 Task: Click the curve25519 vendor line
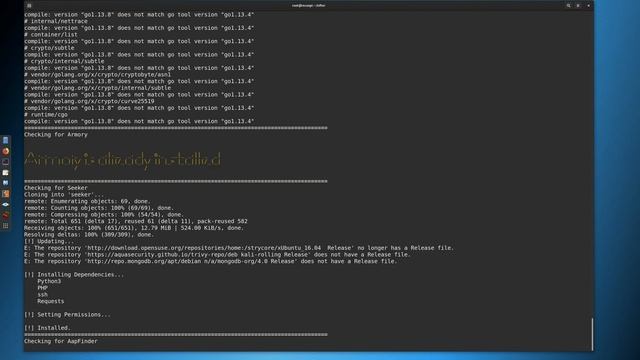pos(89,101)
